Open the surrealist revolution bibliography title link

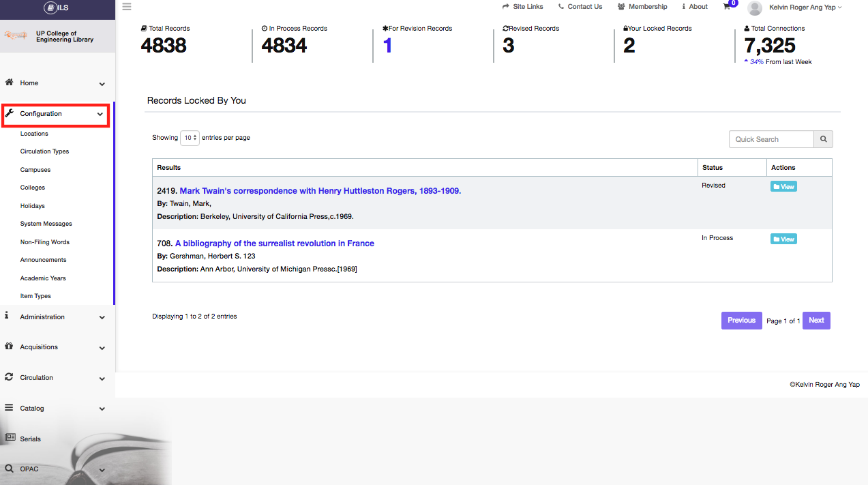point(274,244)
